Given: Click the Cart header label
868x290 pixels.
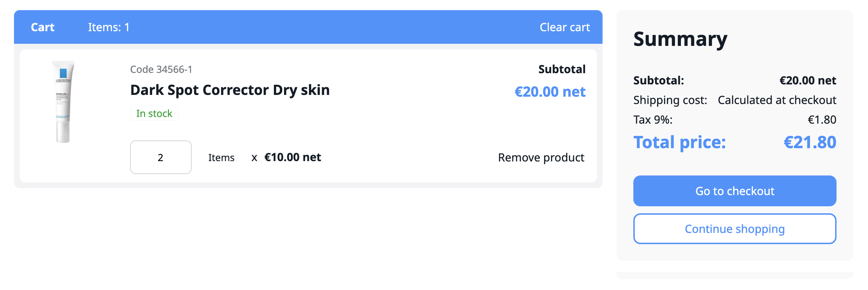Looking at the screenshot, I should [x=43, y=27].
